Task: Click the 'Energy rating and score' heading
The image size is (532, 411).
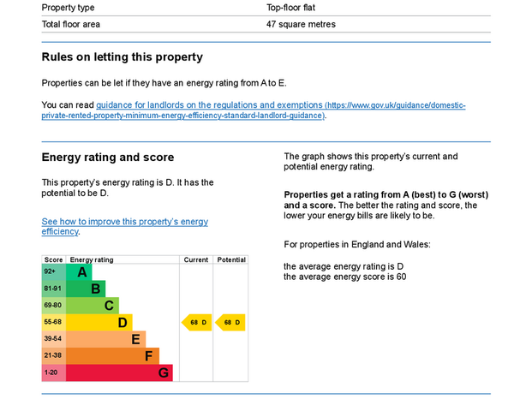Action: pyautogui.click(x=108, y=158)
